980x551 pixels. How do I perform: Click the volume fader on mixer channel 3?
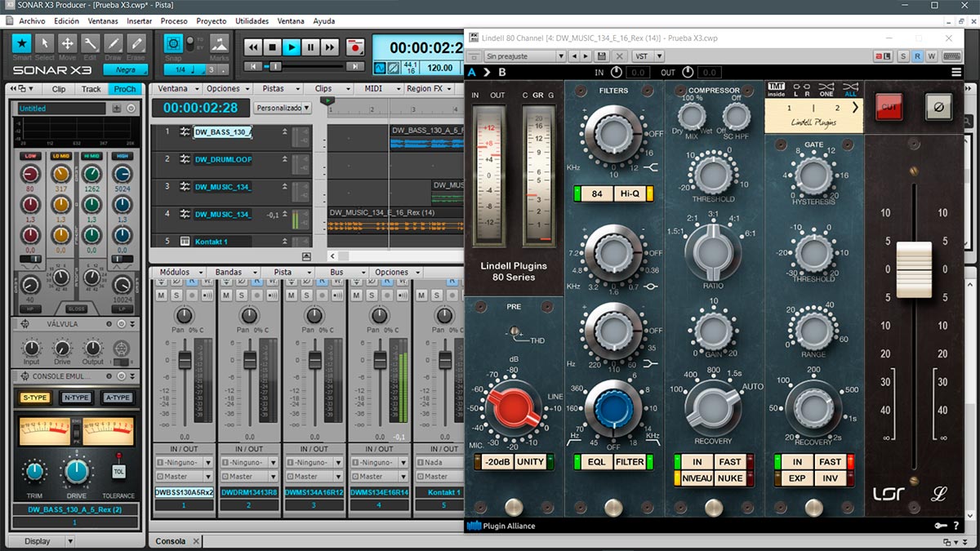tap(314, 360)
